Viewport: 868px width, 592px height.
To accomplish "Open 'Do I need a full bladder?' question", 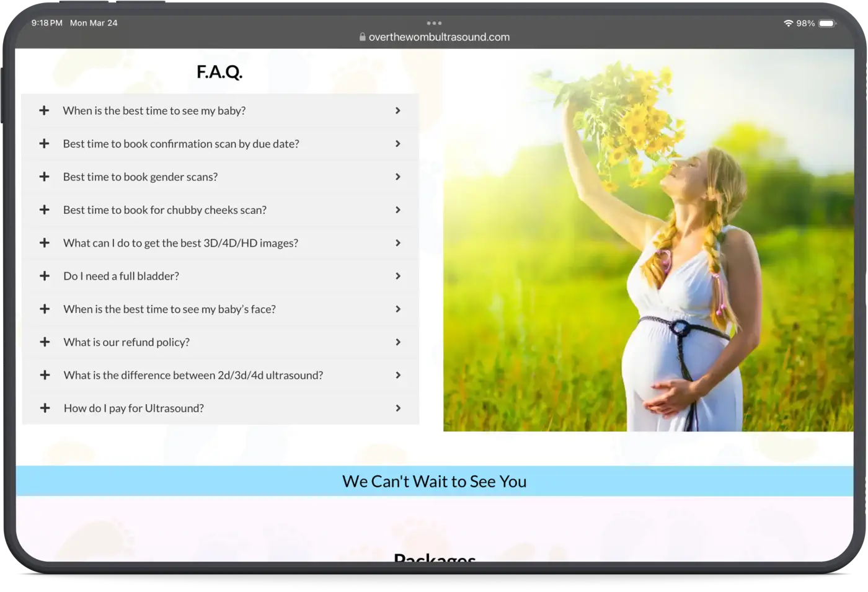I will [122, 276].
